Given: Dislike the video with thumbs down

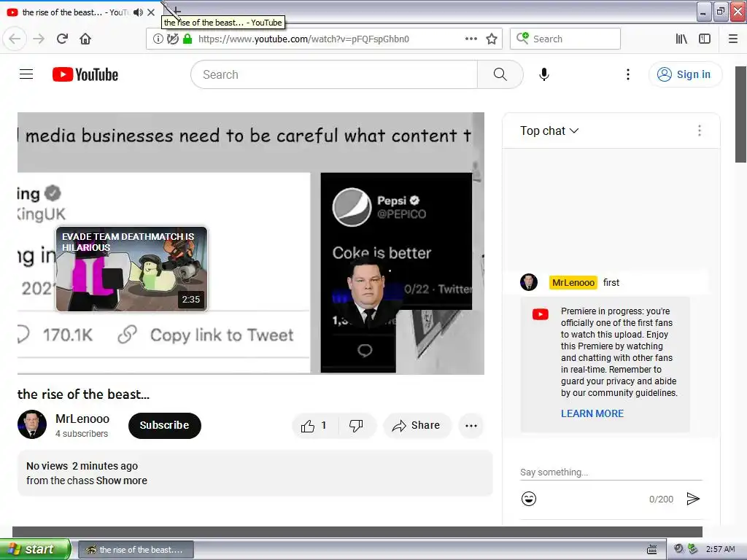Looking at the screenshot, I should (357, 425).
